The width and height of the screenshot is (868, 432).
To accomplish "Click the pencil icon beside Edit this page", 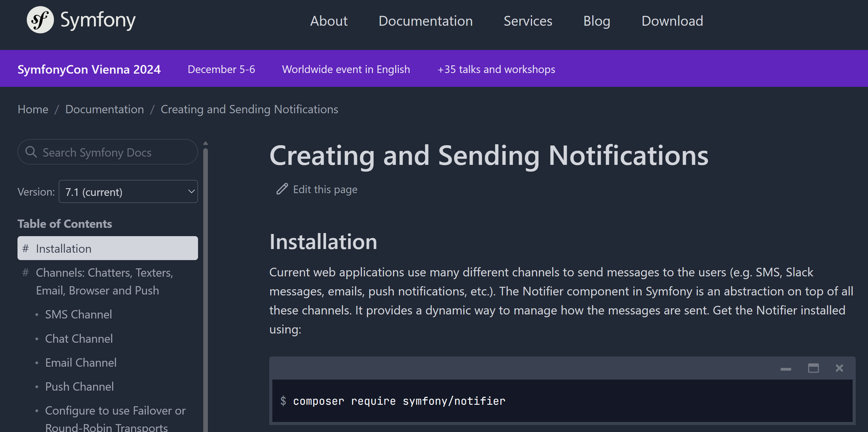I will pos(282,189).
